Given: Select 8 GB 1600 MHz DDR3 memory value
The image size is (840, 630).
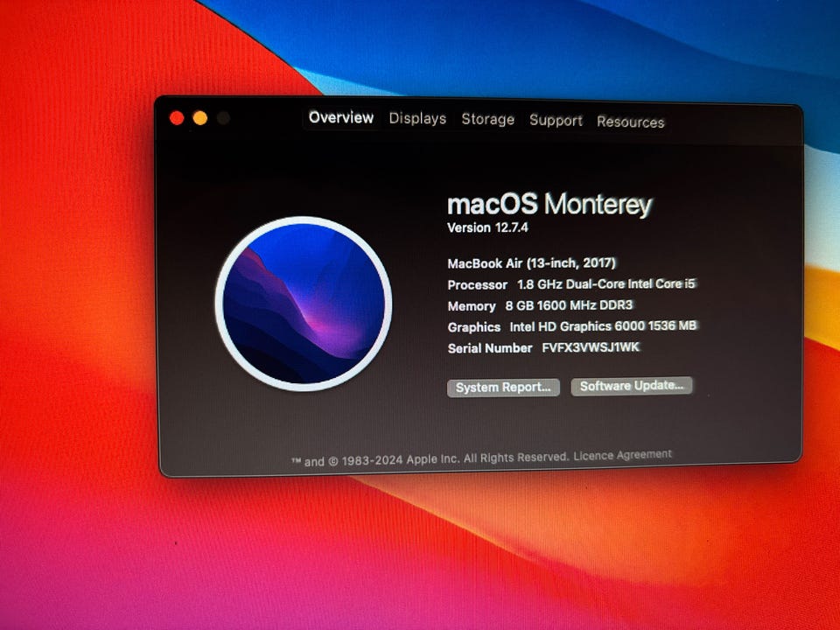Looking at the screenshot, I should 569,305.
